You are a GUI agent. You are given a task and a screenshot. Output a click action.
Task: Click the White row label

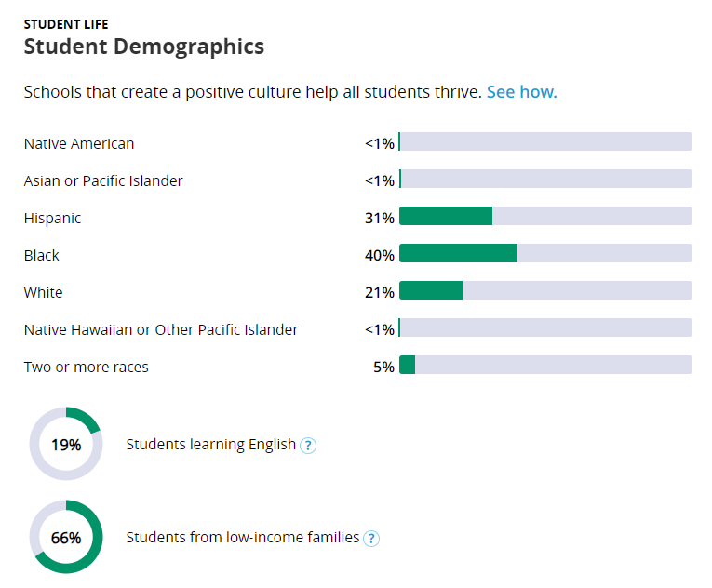coord(44,292)
